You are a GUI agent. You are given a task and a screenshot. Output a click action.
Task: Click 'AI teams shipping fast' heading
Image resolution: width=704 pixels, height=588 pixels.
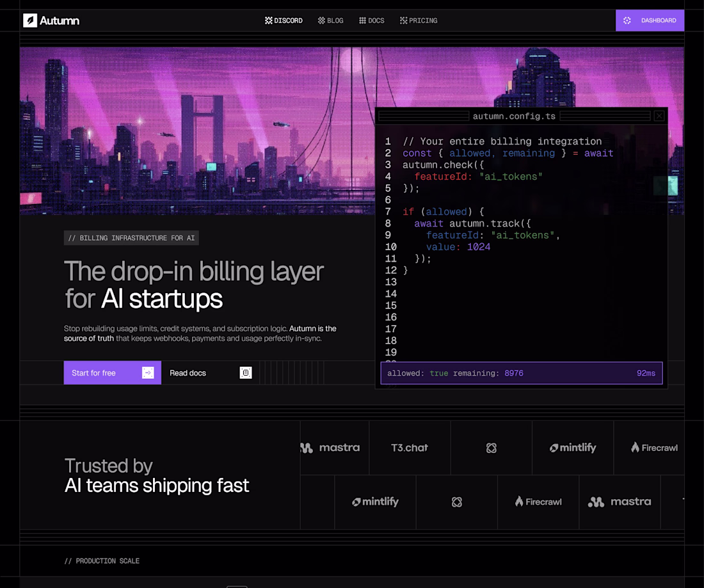tap(157, 486)
